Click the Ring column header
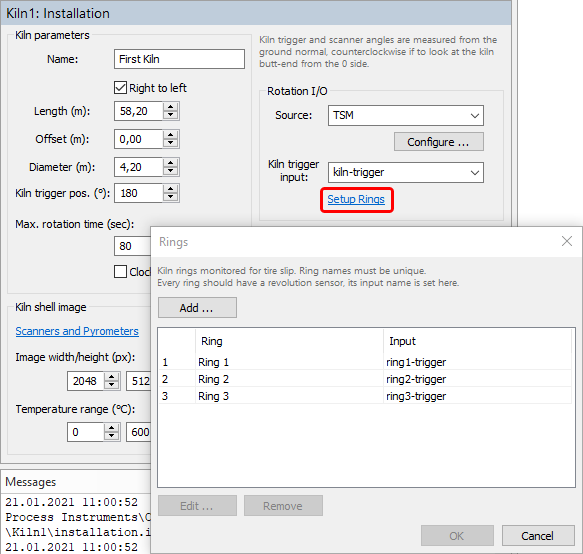This screenshot has width=583, height=554. 289,341
